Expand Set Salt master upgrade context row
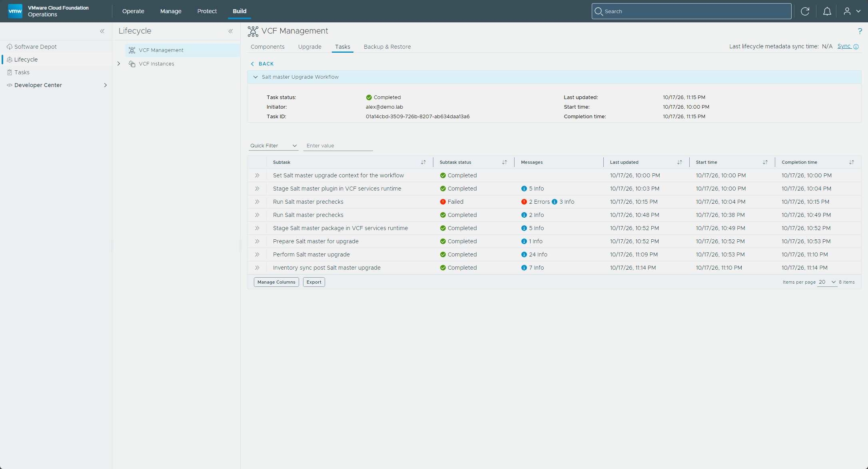This screenshot has width=868, height=469. pos(257,175)
